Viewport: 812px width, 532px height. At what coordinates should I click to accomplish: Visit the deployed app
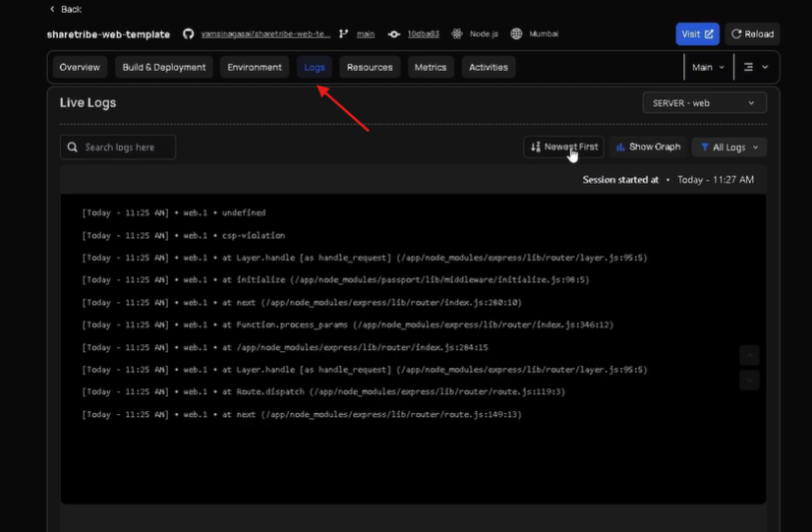click(x=697, y=34)
